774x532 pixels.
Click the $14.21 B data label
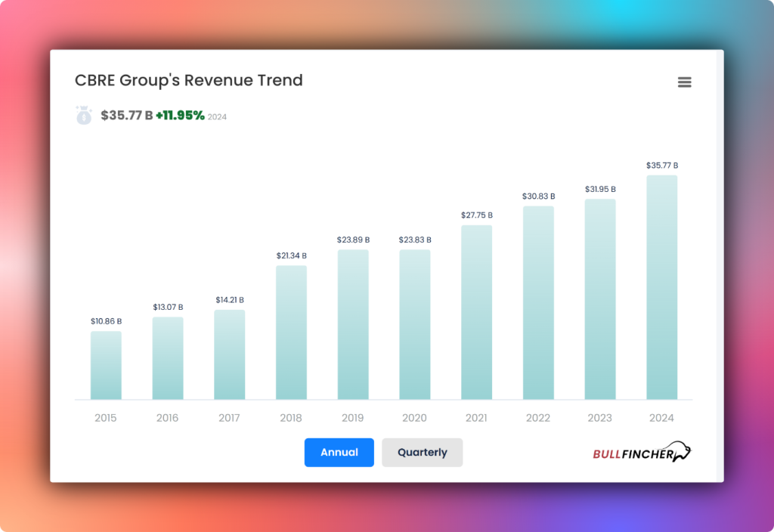pos(230,300)
